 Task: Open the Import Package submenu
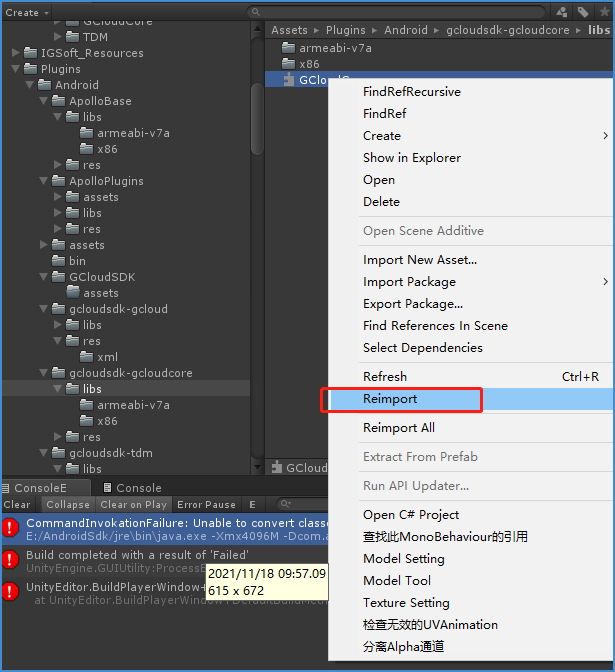coord(471,282)
